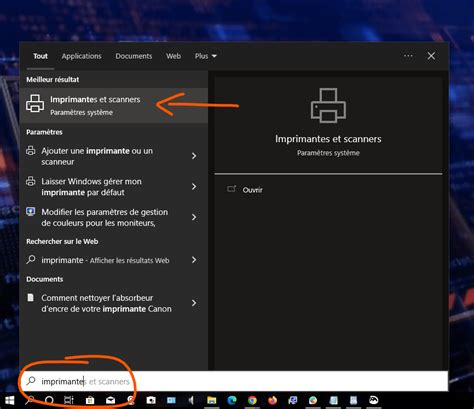Image resolution: width=474 pixels, height=409 pixels.
Task: Click the Ajouter une imprimante printer icon
Action: (31, 151)
